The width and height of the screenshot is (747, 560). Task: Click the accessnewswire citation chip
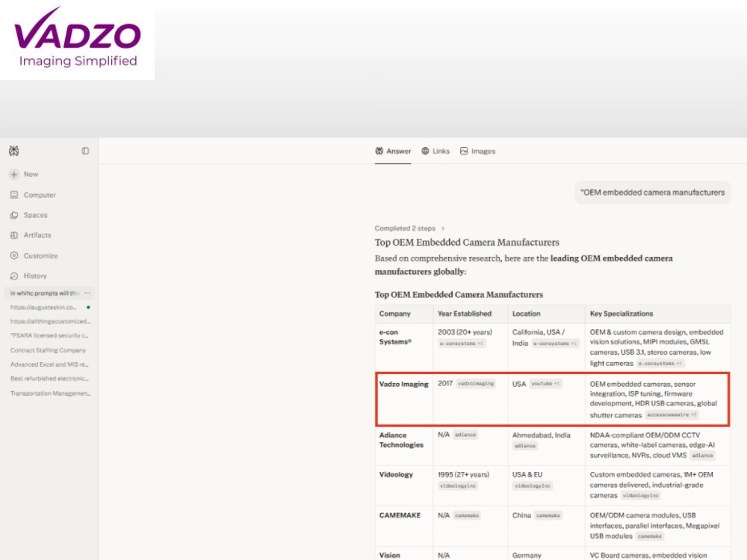(x=672, y=414)
